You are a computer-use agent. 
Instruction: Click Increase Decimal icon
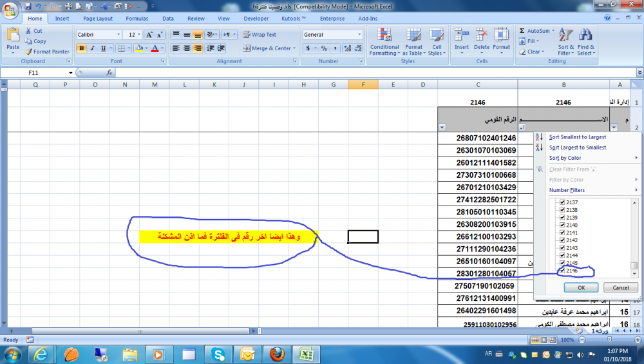[348, 48]
